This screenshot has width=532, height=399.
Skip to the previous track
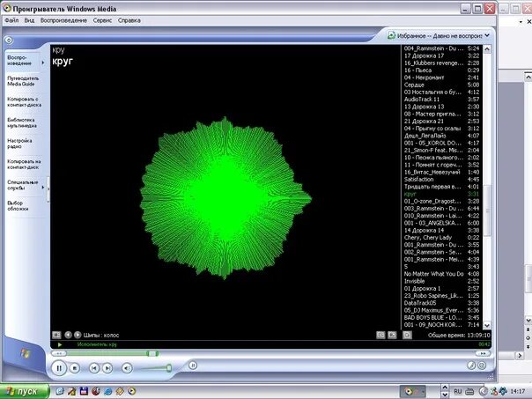pyautogui.click(x=94, y=368)
